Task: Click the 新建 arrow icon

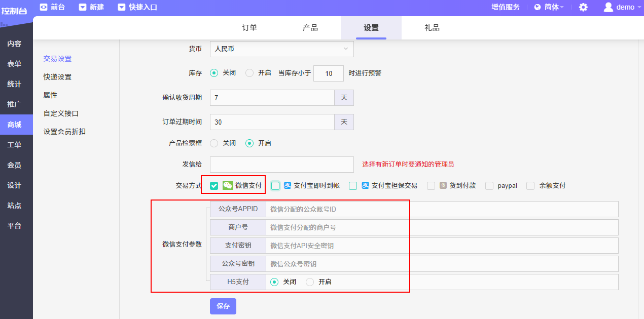Action: tap(83, 7)
